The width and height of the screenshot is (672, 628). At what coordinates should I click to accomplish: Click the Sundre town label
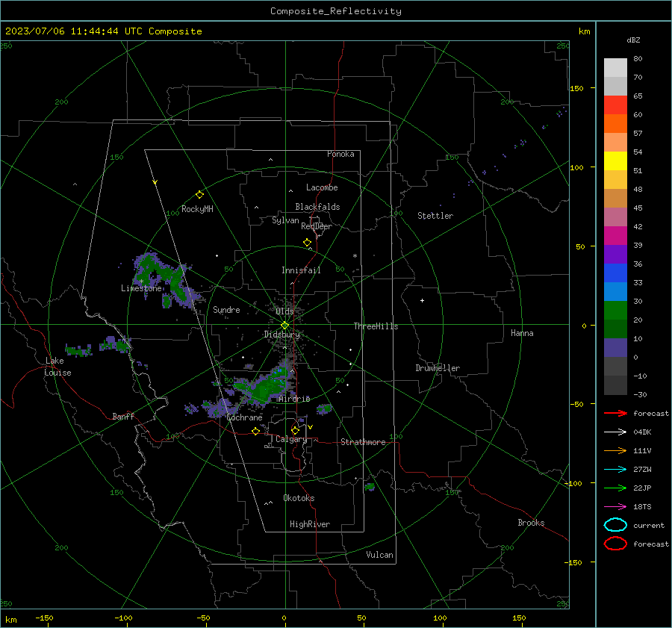pos(226,309)
